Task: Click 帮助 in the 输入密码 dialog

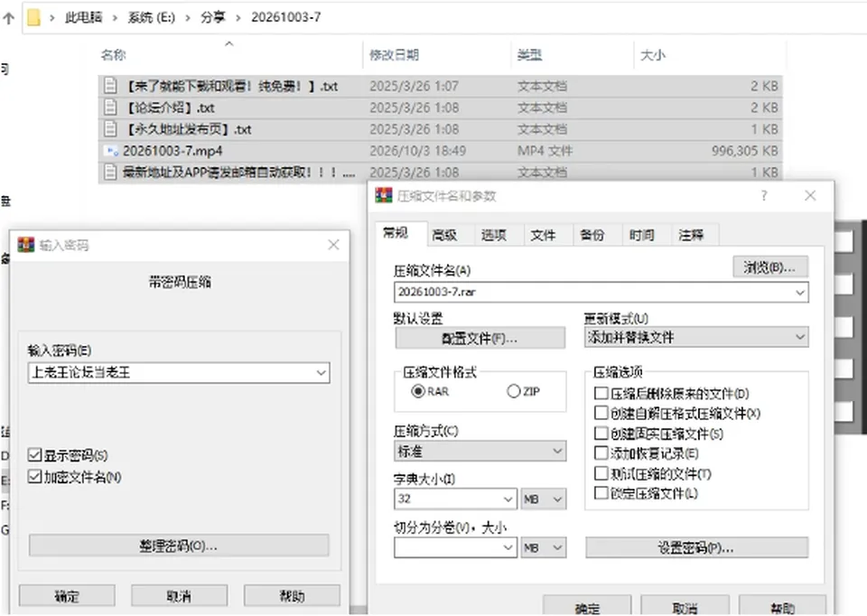Action: 292,596
